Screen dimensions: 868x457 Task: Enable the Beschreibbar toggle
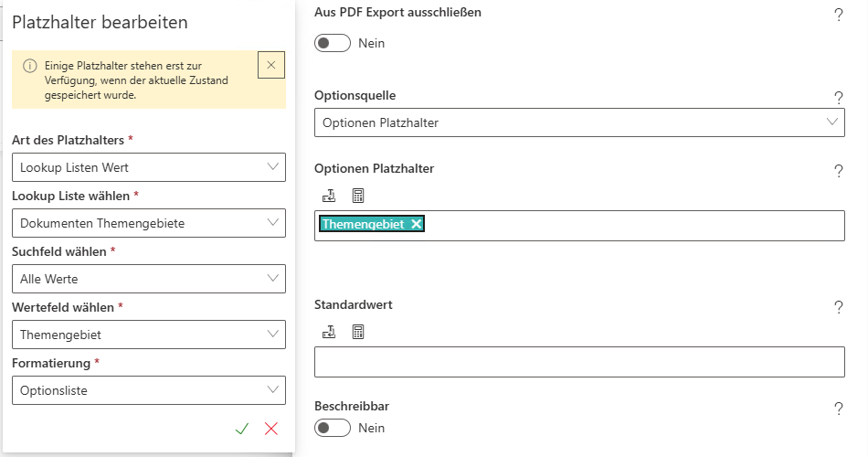pos(332,428)
